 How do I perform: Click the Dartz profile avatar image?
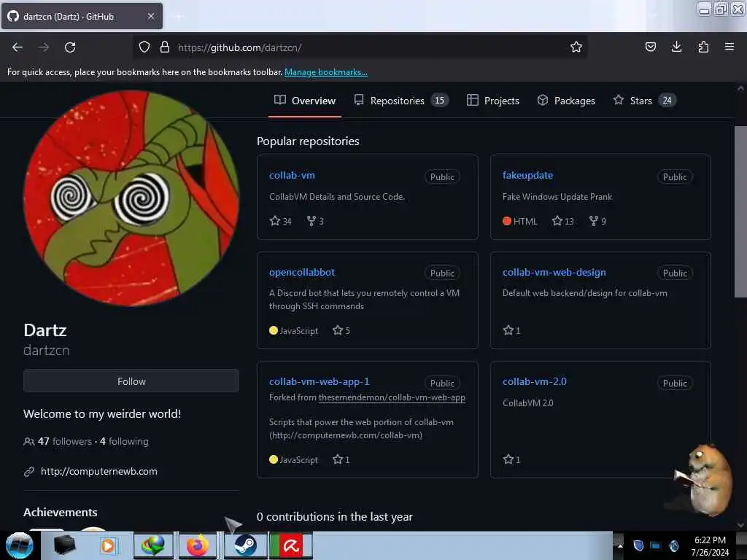coord(131,198)
